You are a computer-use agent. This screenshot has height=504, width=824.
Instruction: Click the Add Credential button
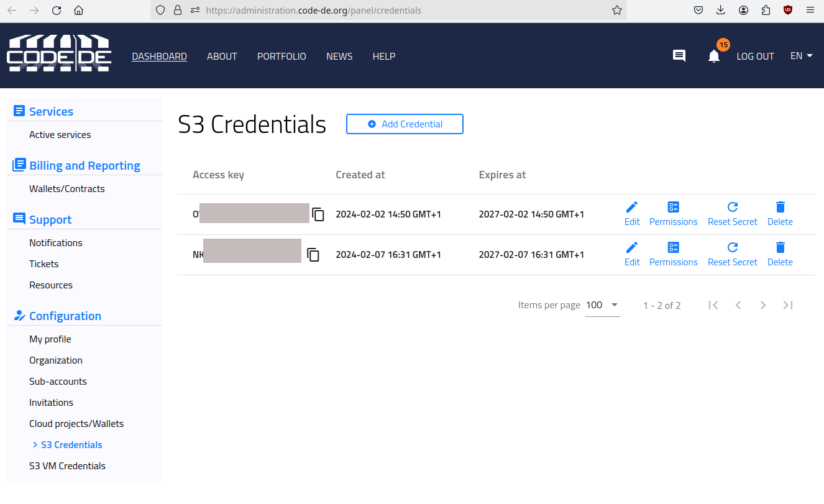pos(405,124)
